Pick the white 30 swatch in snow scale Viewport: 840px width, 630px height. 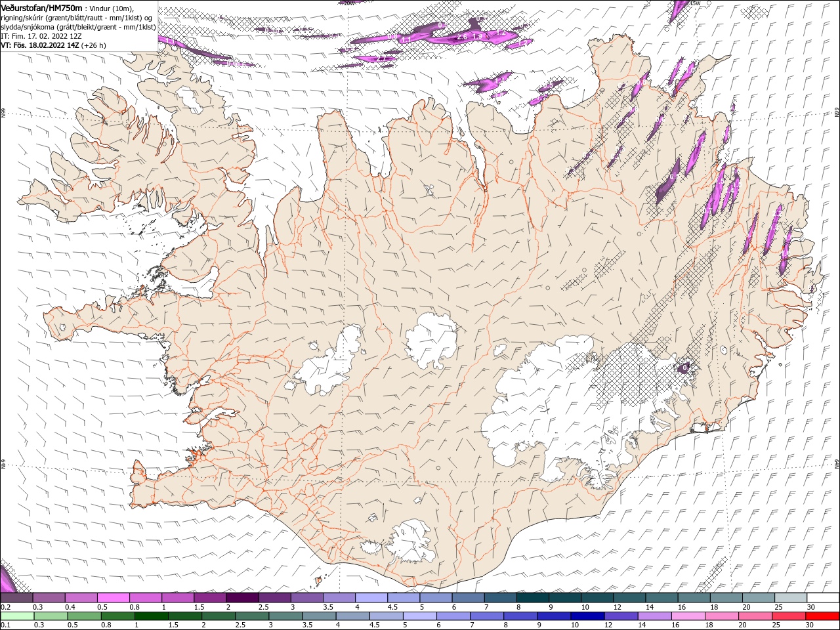click(x=823, y=598)
